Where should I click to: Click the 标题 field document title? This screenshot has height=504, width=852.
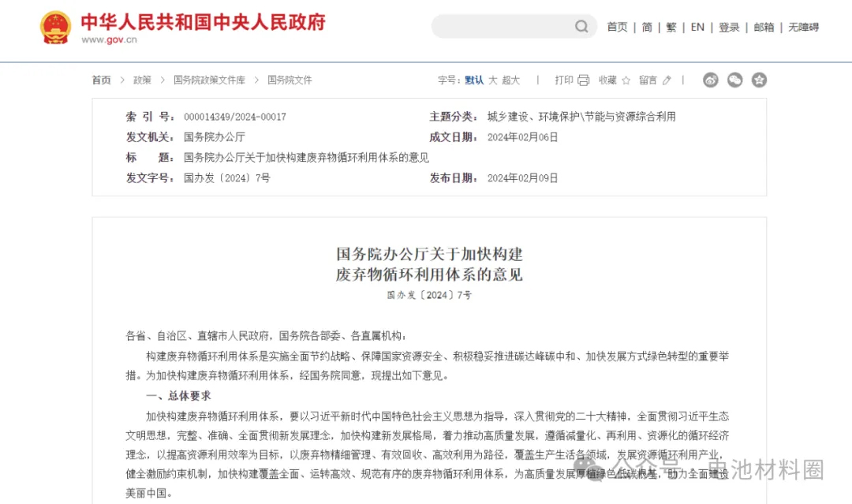point(306,158)
